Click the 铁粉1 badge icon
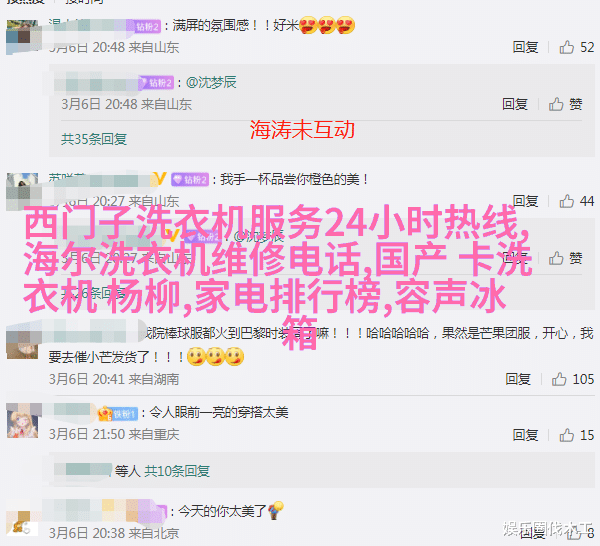Viewport: 600px width, 546px height. click(118, 414)
